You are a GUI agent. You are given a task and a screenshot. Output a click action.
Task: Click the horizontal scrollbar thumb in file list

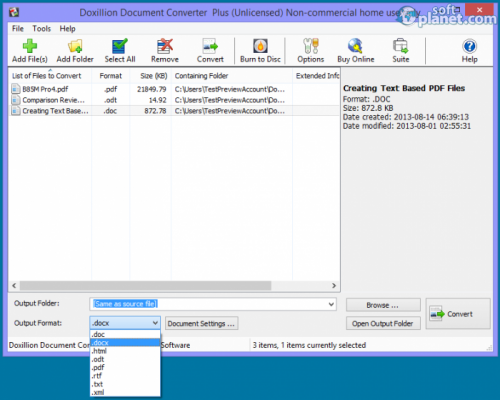pos(145,286)
